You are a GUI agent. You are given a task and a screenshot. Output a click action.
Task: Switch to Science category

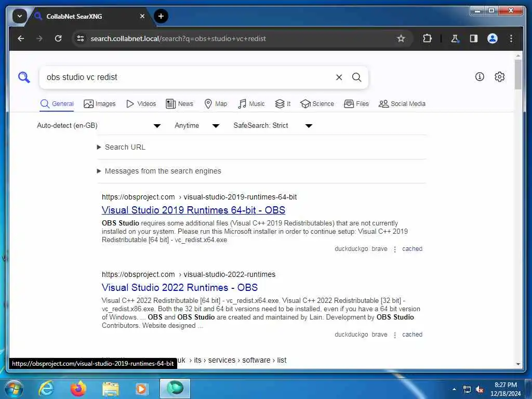[x=317, y=104]
